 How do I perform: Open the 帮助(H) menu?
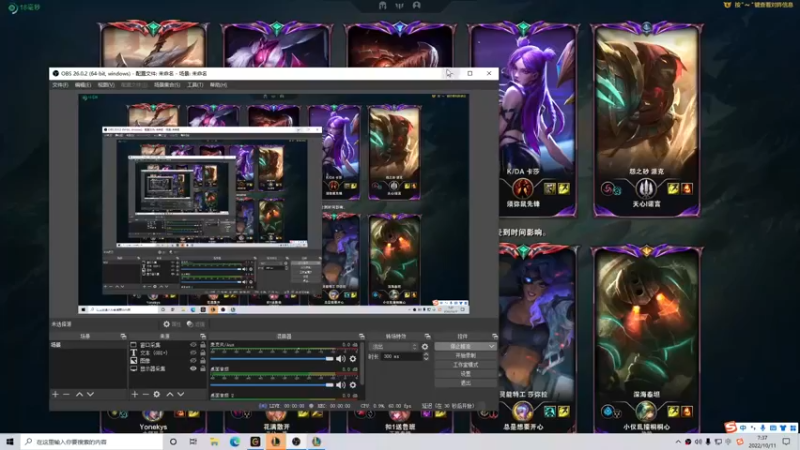pyautogui.click(x=218, y=85)
